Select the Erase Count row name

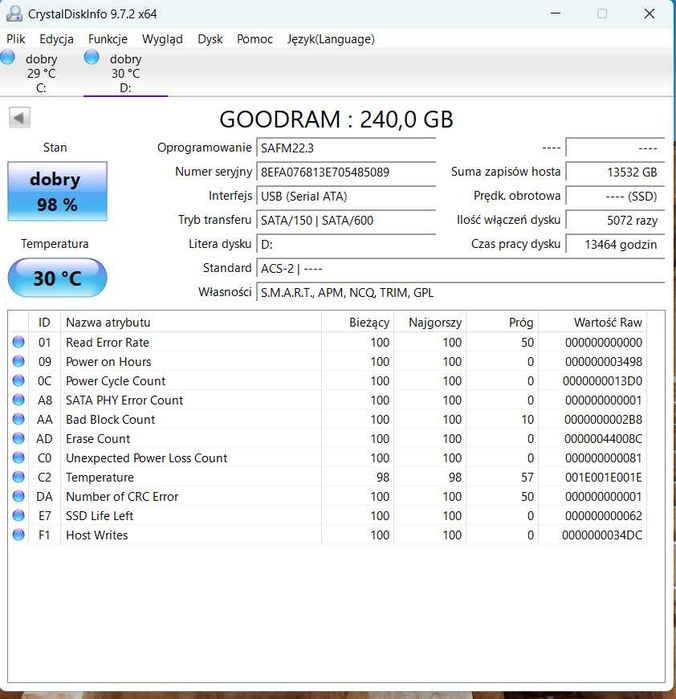click(x=98, y=439)
